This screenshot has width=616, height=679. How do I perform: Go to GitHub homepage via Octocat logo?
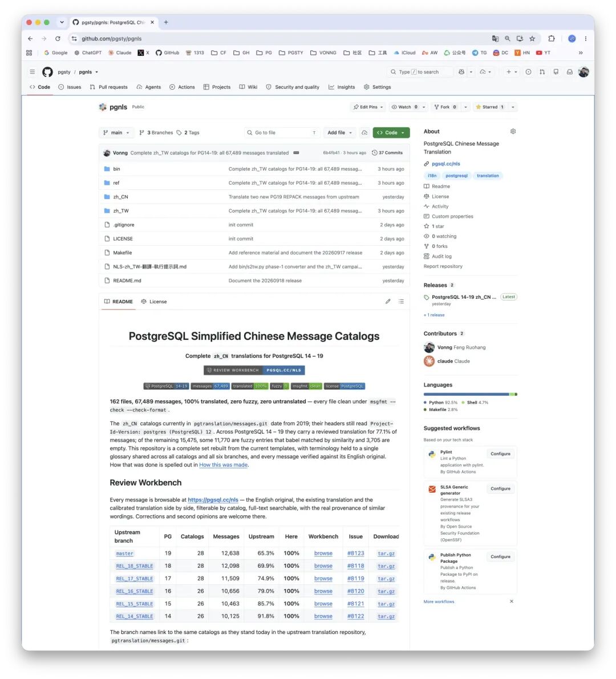48,72
